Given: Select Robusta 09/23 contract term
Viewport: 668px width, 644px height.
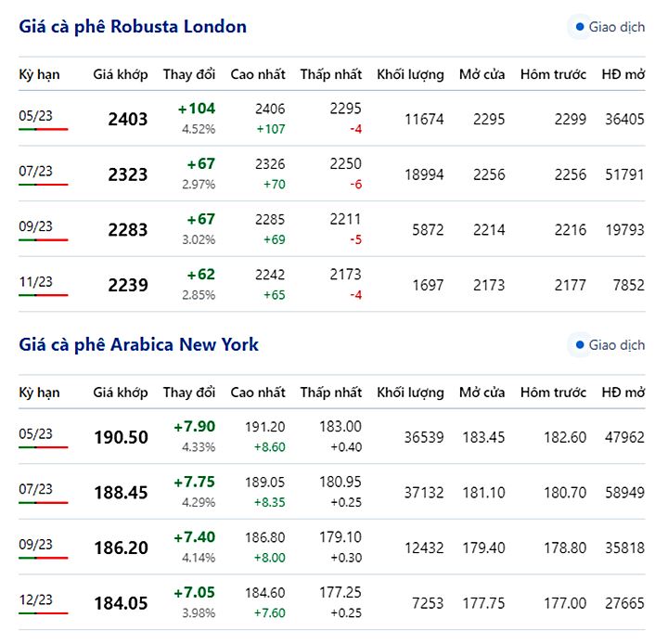Looking at the screenshot, I should tap(35, 226).
